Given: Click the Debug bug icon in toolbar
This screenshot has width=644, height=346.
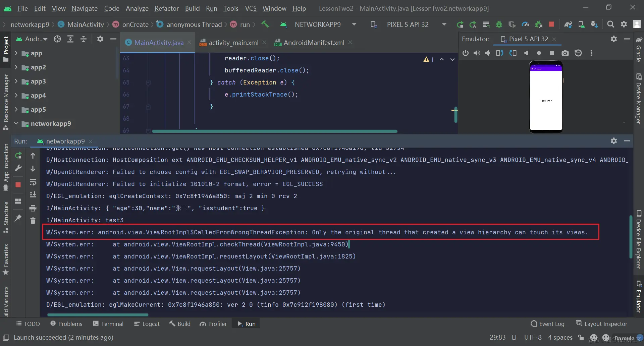Looking at the screenshot, I should tap(499, 24).
